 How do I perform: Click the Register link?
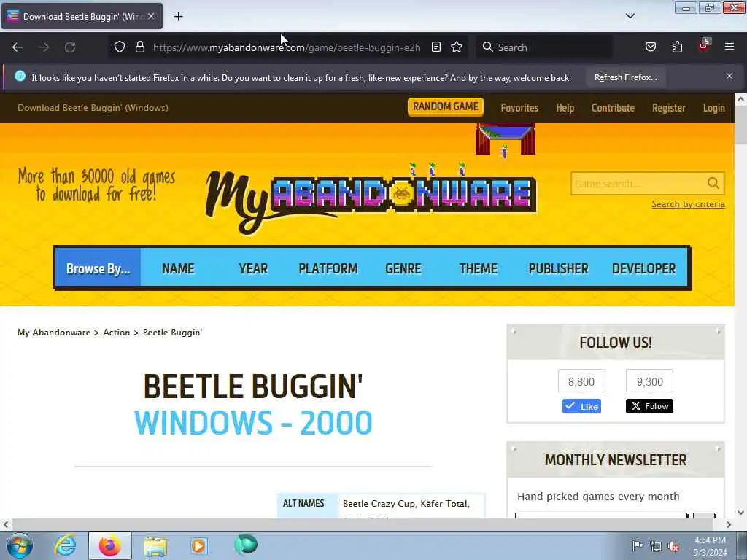[669, 108]
